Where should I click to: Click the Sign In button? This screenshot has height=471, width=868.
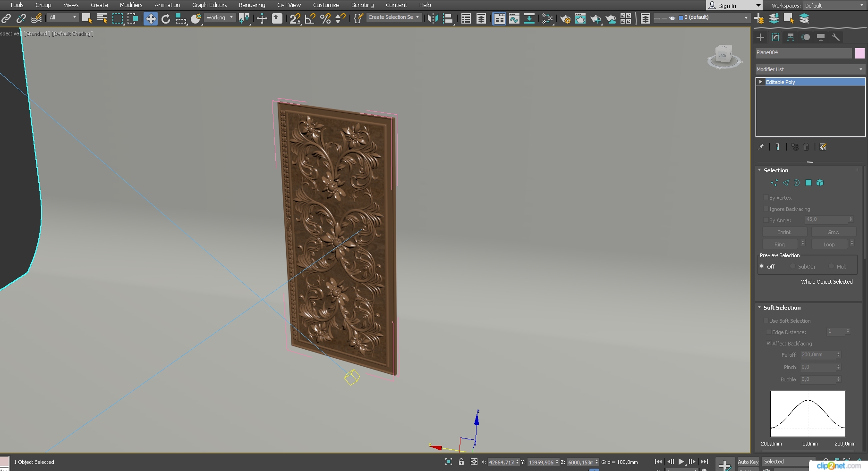coord(734,5)
